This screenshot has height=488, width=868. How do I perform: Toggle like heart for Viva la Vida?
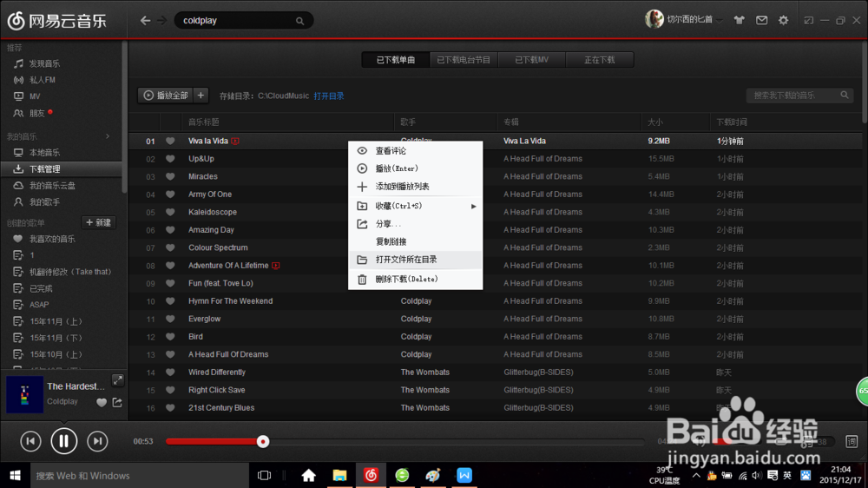coord(170,142)
